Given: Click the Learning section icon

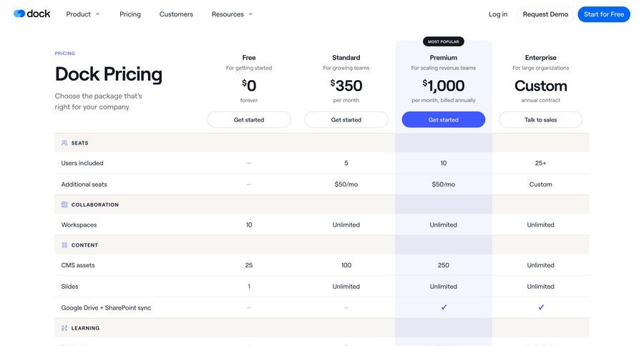Looking at the screenshot, I should (x=64, y=328).
